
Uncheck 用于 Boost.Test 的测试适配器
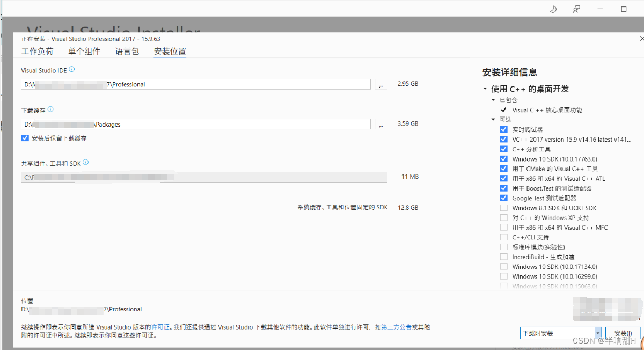[503, 188]
